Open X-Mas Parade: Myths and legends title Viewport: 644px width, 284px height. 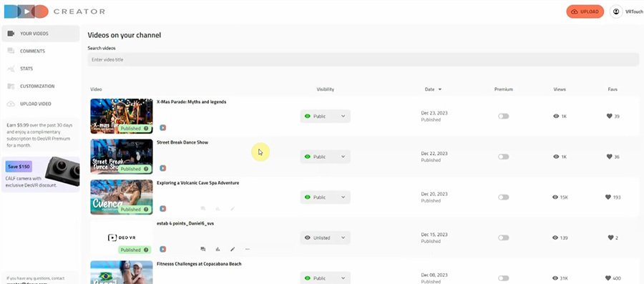pos(191,102)
